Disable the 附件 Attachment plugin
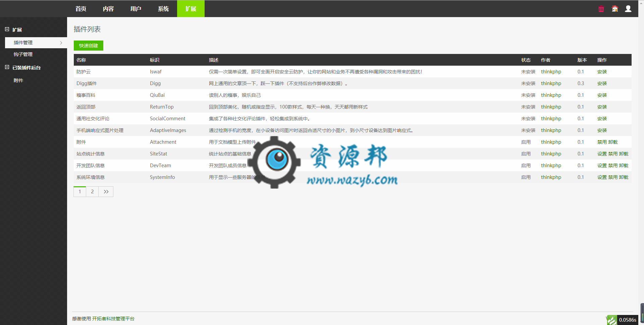Viewport: 644px width, 325px height. click(602, 142)
